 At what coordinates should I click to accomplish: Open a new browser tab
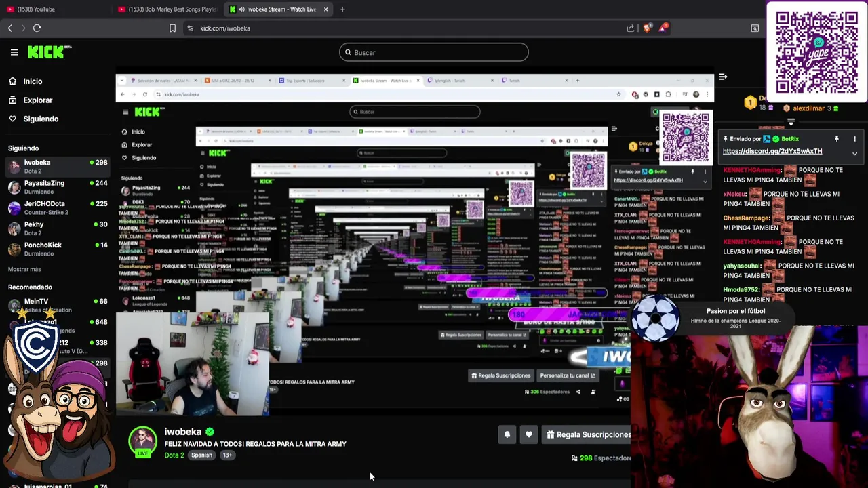pos(342,9)
